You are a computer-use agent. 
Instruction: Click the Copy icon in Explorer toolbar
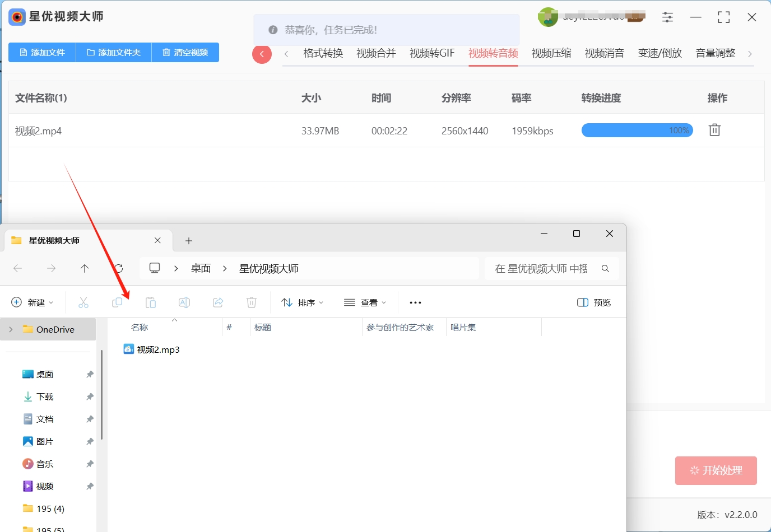pos(117,302)
